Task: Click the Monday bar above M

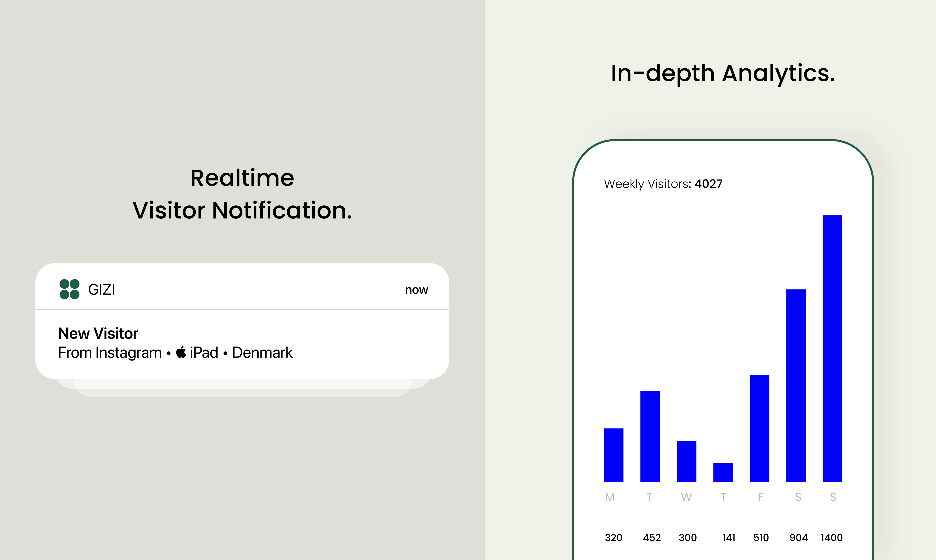Action: coord(613,455)
